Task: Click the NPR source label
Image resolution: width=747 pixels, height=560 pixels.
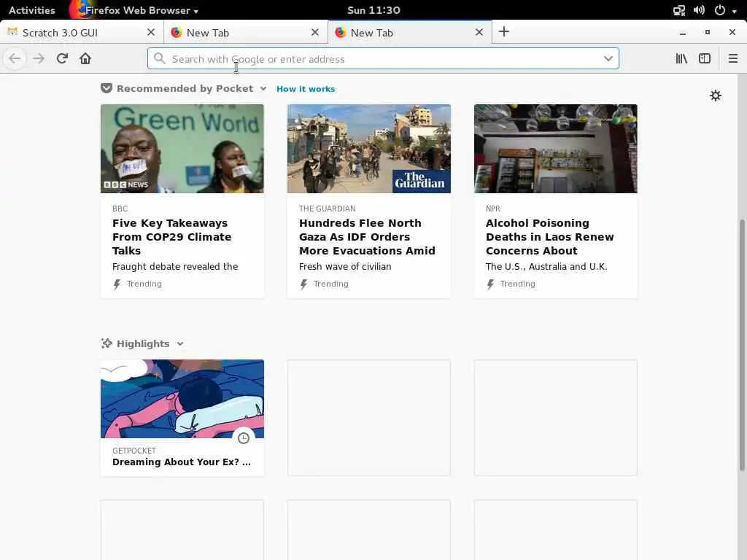Action: click(493, 209)
